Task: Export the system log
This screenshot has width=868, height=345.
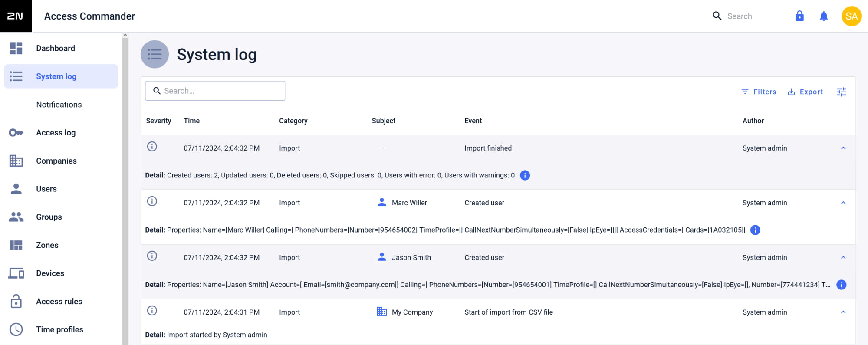Action: pos(806,92)
